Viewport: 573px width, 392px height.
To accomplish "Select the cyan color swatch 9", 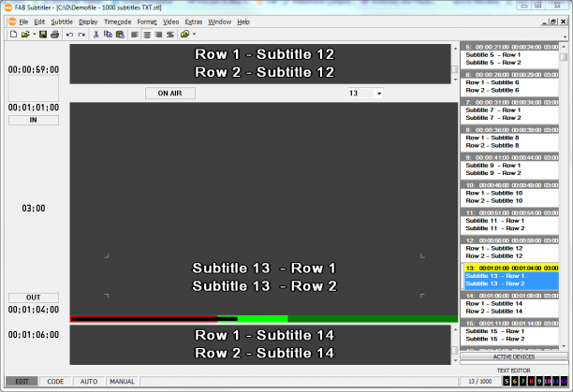I will pyautogui.click(x=539, y=382).
